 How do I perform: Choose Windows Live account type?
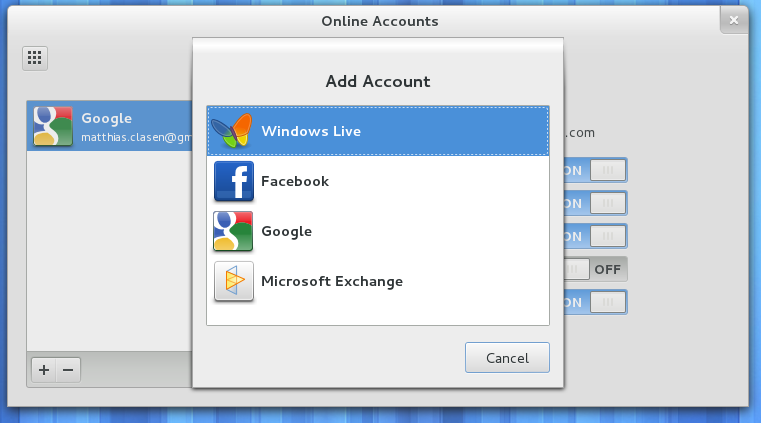tap(378, 131)
